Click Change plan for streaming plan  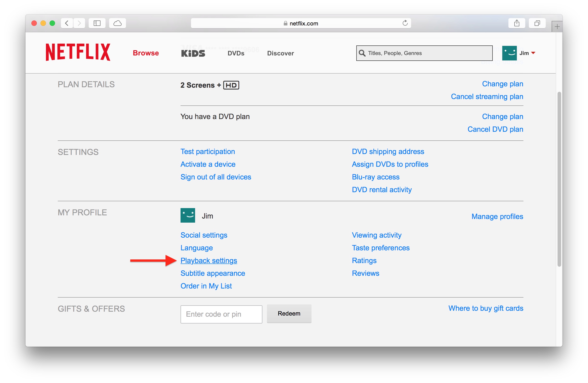coord(503,84)
